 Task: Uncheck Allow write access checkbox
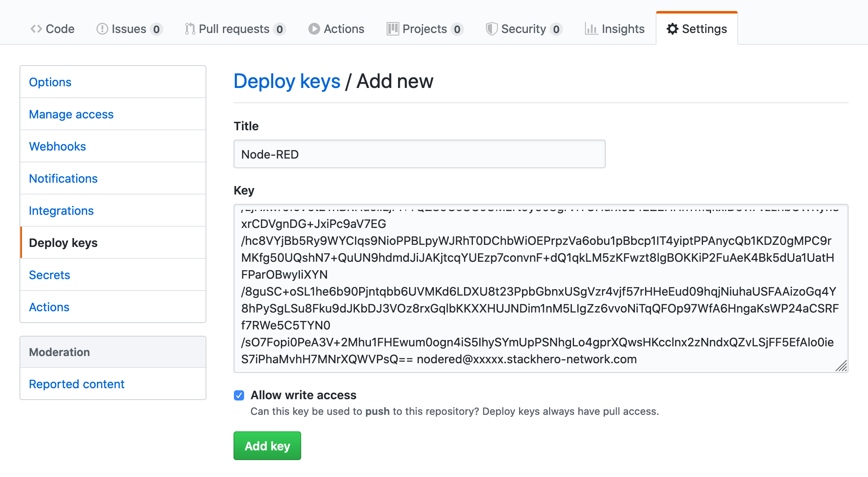(x=239, y=395)
